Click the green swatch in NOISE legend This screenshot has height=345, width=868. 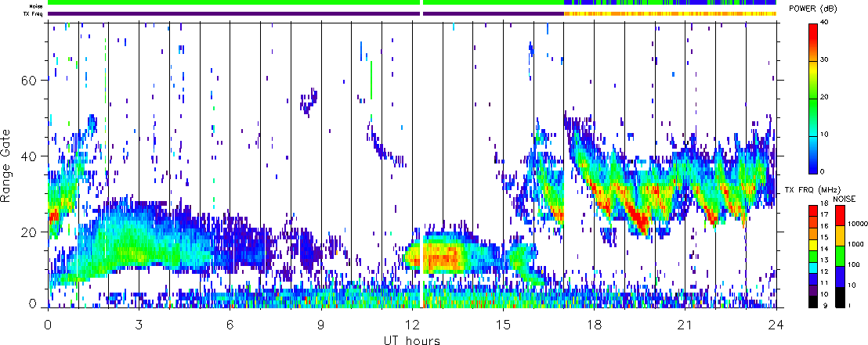point(839,256)
